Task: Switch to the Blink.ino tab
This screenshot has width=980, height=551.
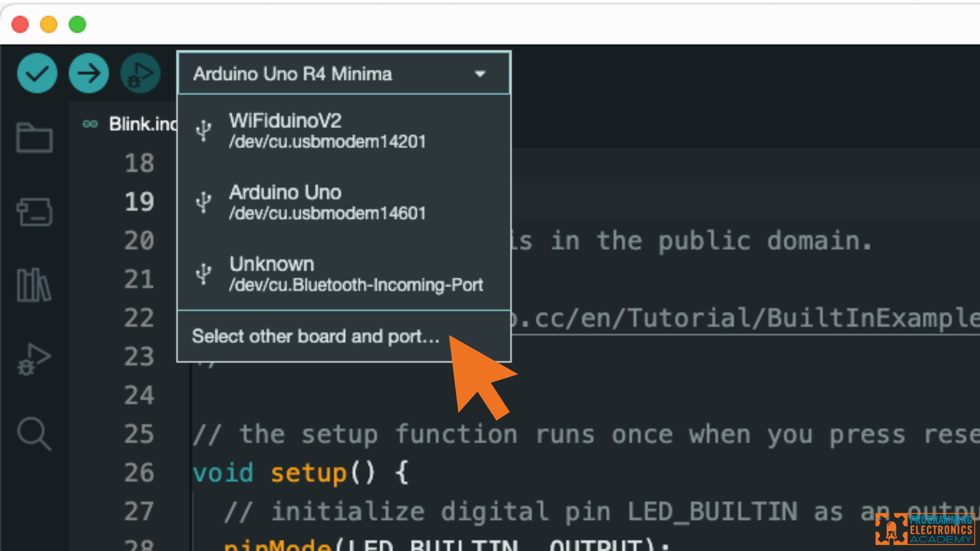Action: 143,124
